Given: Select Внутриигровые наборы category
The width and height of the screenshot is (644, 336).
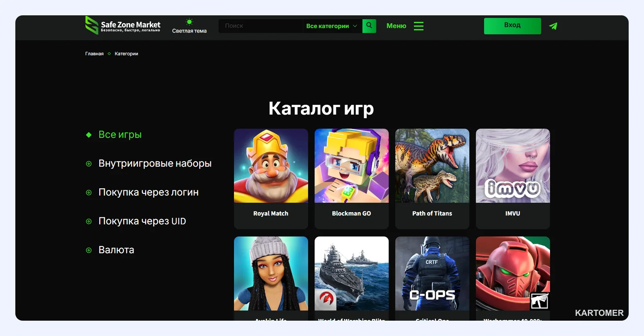Looking at the screenshot, I should pos(155,163).
